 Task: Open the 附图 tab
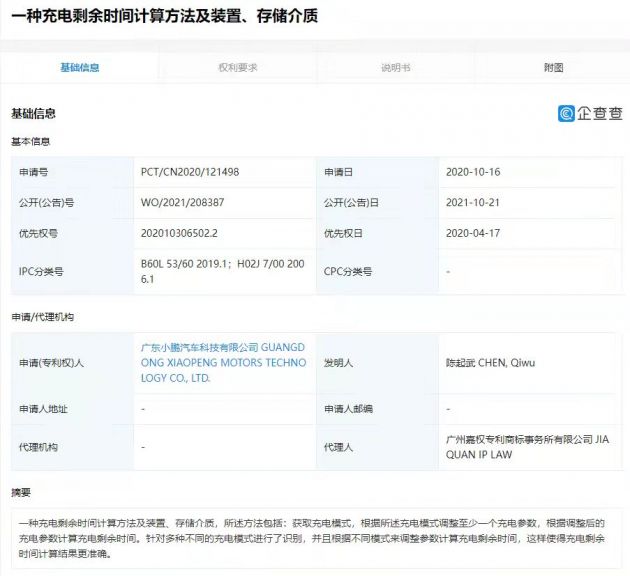[x=553, y=67]
